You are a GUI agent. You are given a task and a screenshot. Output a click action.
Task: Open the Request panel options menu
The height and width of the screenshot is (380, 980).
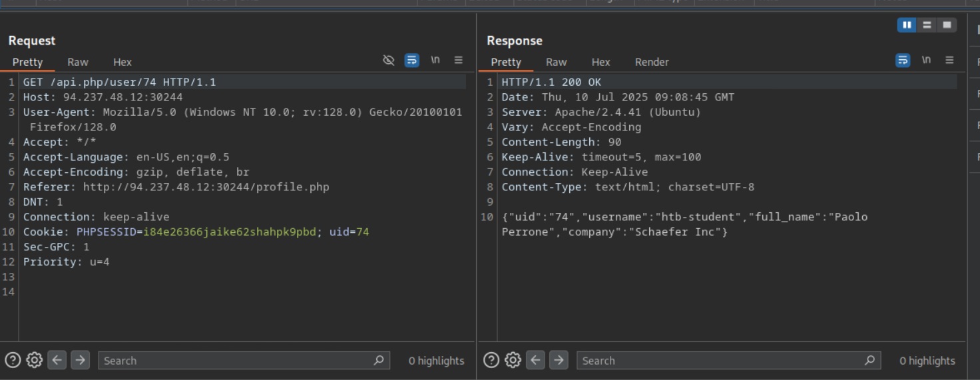459,61
